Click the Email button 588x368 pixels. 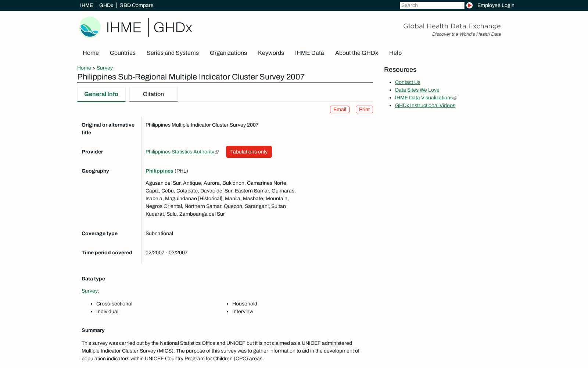click(x=340, y=110)
